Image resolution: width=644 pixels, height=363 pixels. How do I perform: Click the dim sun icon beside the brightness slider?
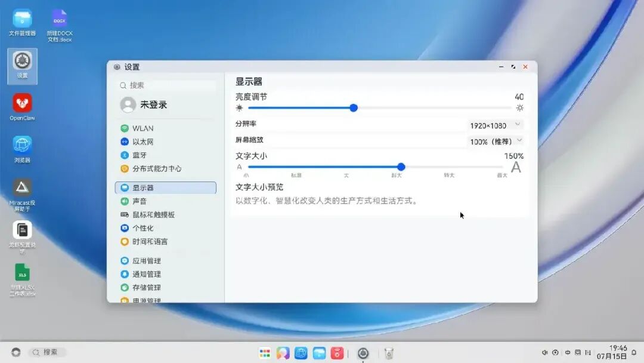tap(240, 107)
